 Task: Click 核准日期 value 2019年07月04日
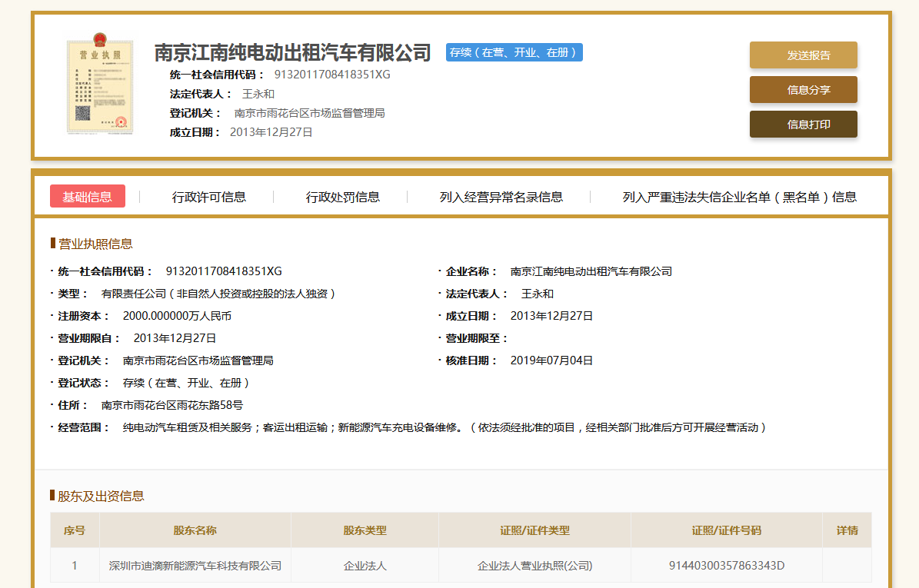click(551, 360)
